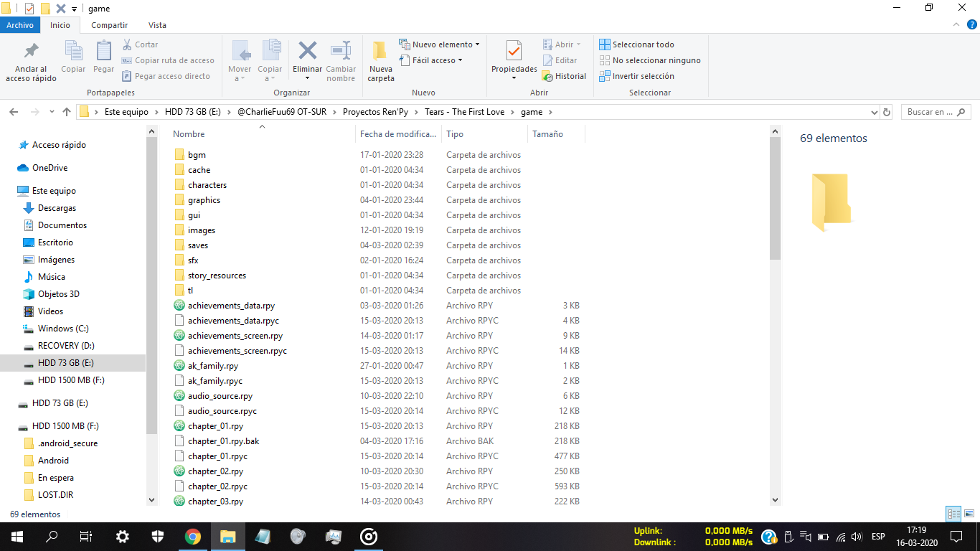This screenshot has width=980, height=551.
Task: Click Seleccionar todo in the ribbon
Action: click(x=637, y=44)
